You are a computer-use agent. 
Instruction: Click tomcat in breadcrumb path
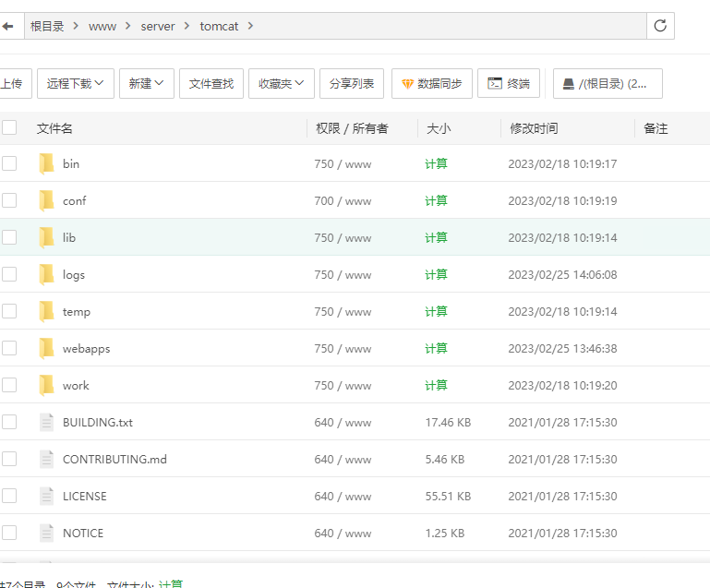pos(219,26)
